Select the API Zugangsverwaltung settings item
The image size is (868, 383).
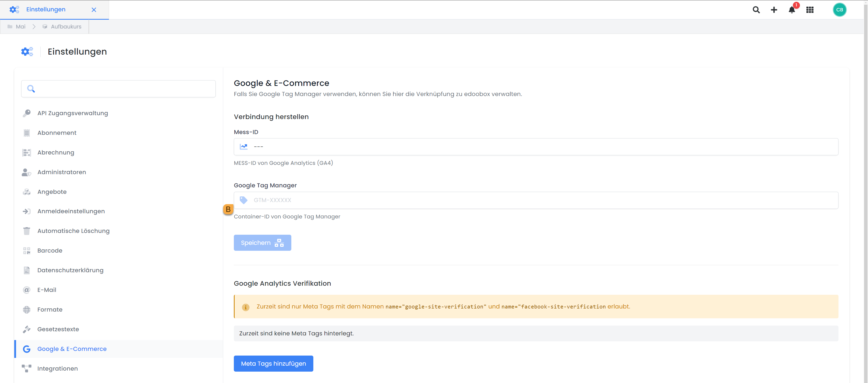73,113
